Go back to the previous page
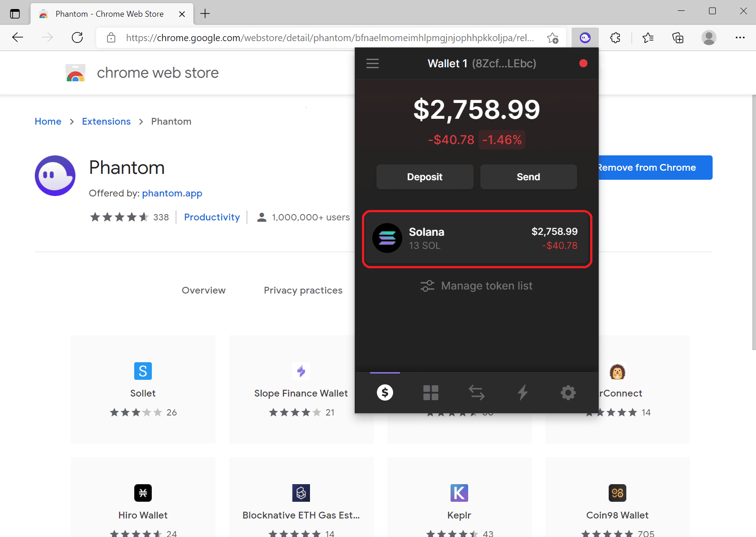 [x=18, y=37]
